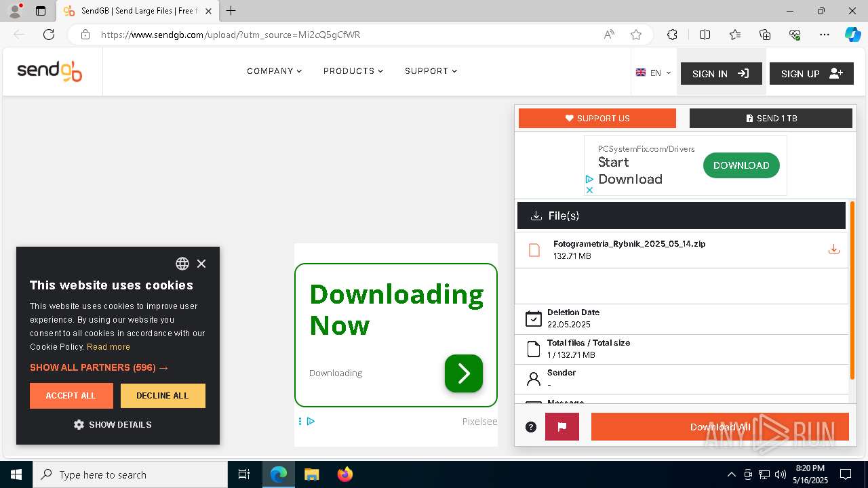Click the green arrow ad button

coord(464,373)
